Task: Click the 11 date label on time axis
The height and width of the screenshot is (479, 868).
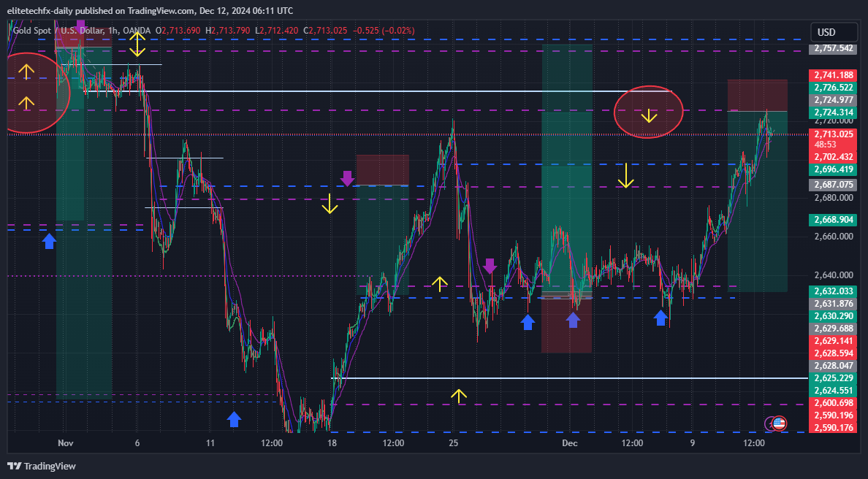Action: tap(210, 443)
